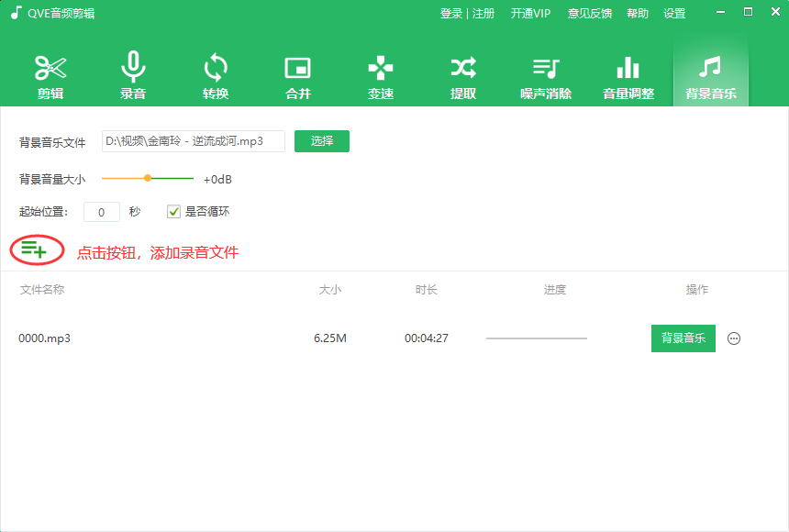The height and width of the screenshot is (532, 789).
Task: Click the QVE音频剪辑 music note logo
Action: pos(17,13)
